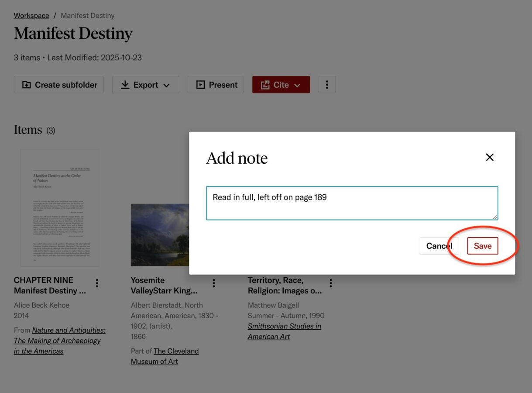Image resolution: width=532 pixels, height=393 pixels.
Task: Open the kebab menu on Yosemite Valley item
Action: 214,283
